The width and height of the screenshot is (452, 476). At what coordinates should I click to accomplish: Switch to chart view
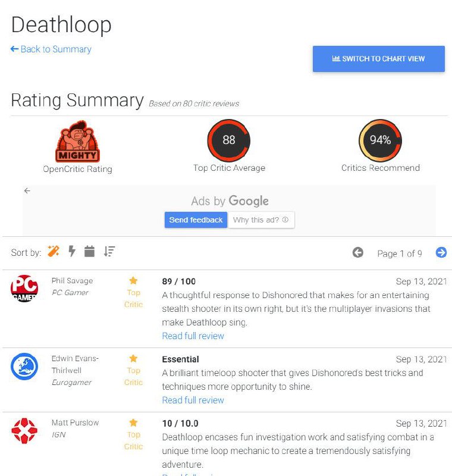coord(379,59)
